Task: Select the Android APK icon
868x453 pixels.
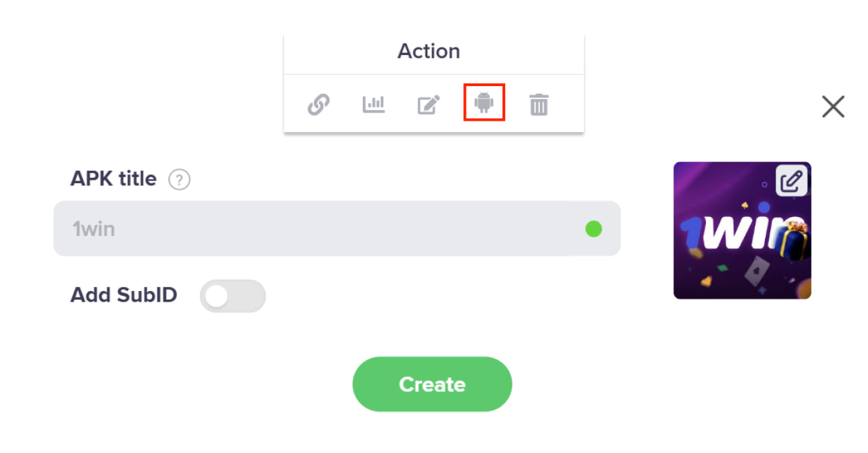Action: 484,103
